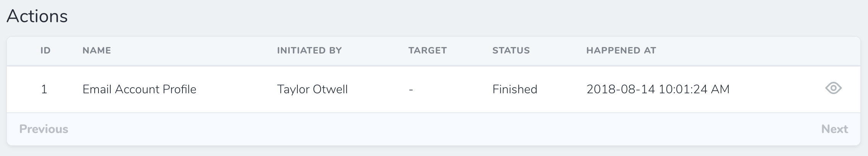The height and width of the screenshot is (156, 868).
Task: Click the TARGET column header
Action: (x=427, y=50)
